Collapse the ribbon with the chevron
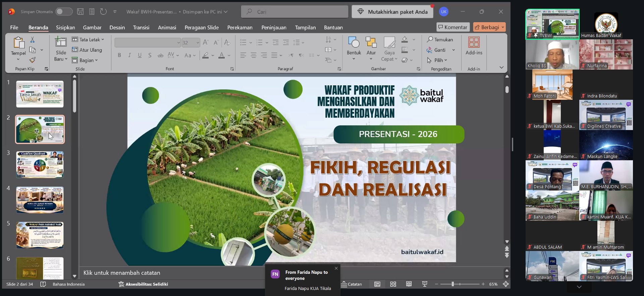The height and width of the screenshot is (296, 644). [501, 68]
